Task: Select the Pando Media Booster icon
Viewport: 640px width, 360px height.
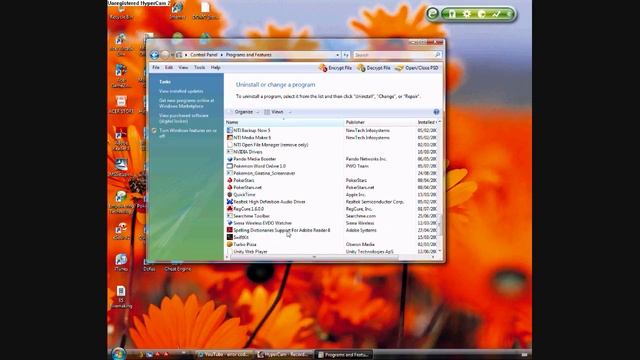Action: click(x=229, y=159)
